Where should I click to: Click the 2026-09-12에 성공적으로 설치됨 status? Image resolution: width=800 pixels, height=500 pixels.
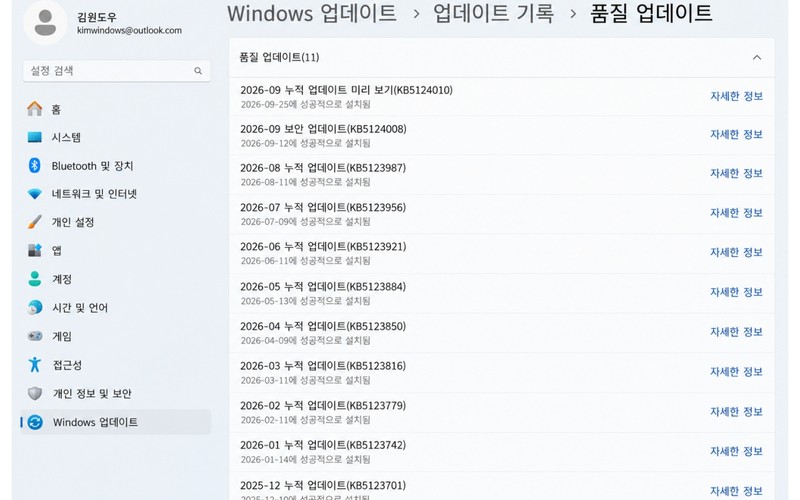point(305,143)
